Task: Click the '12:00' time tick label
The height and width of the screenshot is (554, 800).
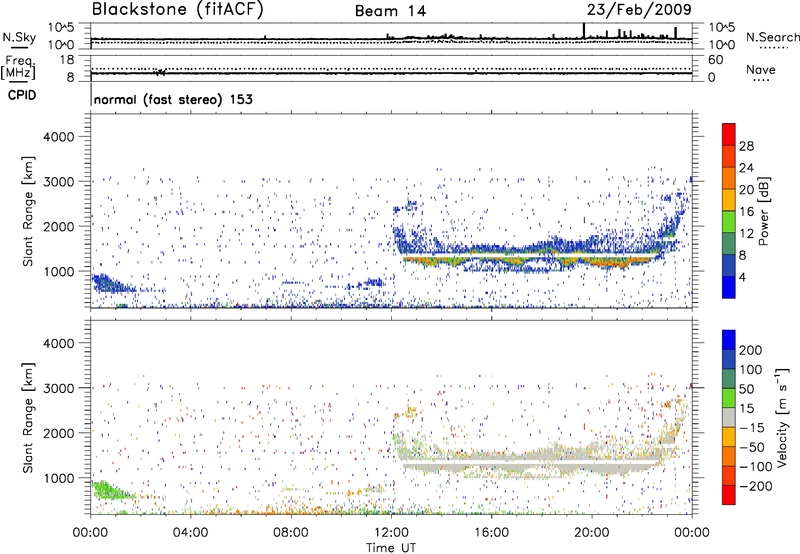Action: [x=391, y=533]
